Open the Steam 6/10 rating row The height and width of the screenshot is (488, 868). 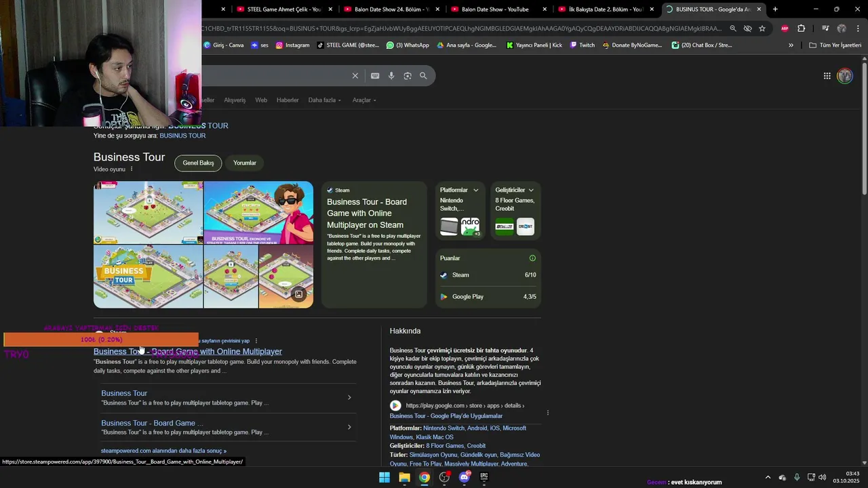pyautogui.click(x=488, y=275)
